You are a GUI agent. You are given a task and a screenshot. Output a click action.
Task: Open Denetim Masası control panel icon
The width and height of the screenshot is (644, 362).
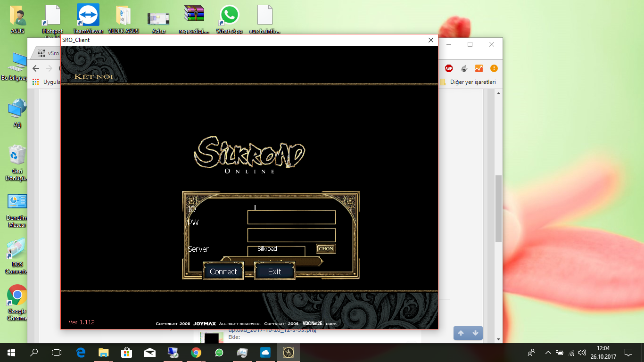pyautogui.click(x=17, y=210)
